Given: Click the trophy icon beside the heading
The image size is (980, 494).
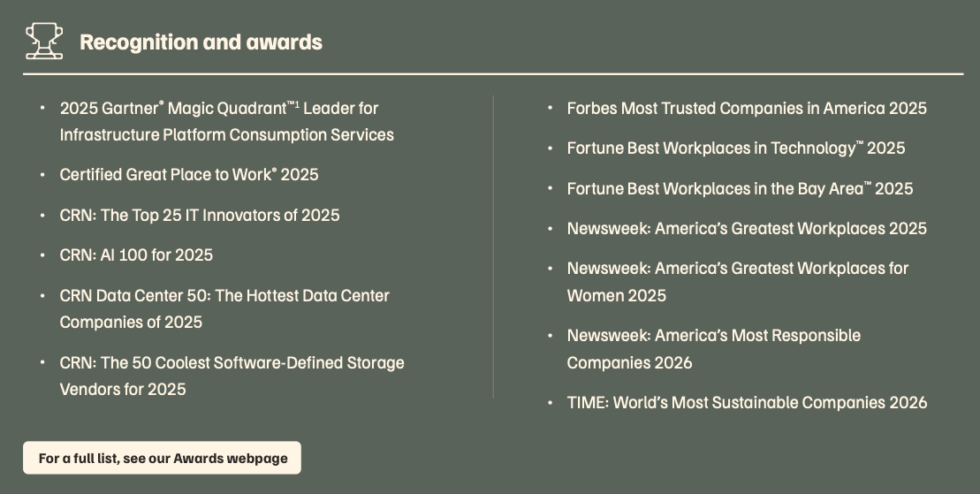Looking at the screenshot, I should coord(44,42).
